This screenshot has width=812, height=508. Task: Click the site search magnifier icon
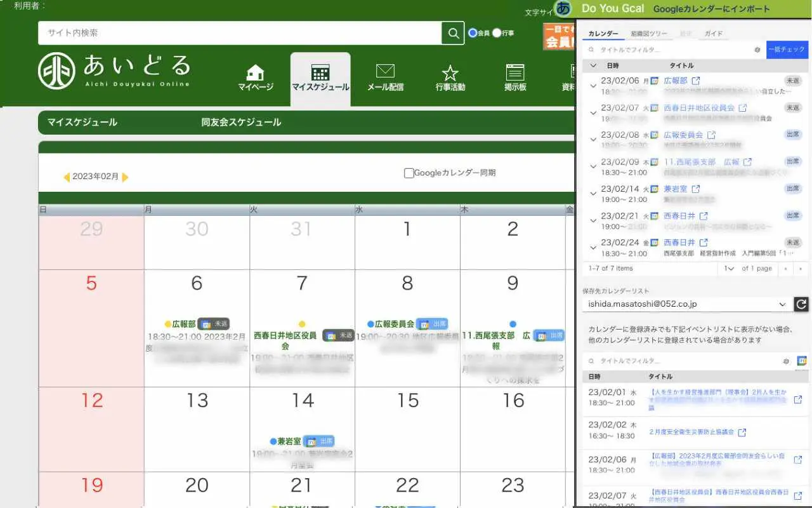[452, 33]
